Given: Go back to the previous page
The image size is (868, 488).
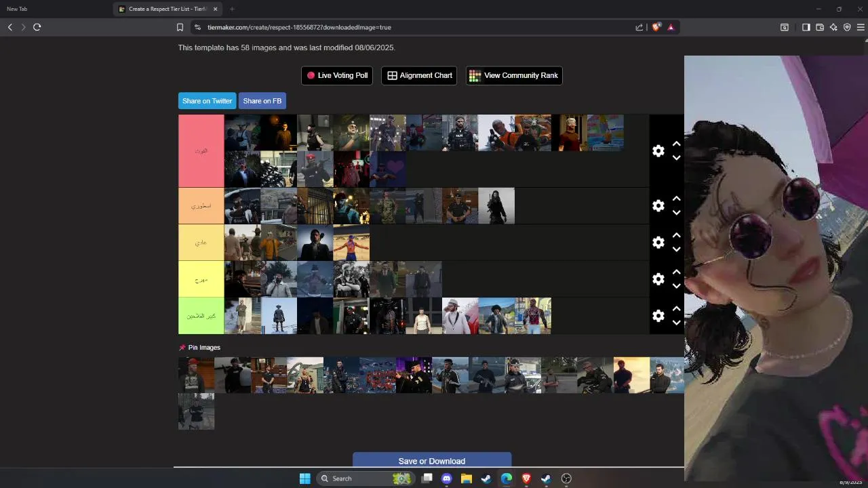Looking at the screenshot, I should click(9, 27).
